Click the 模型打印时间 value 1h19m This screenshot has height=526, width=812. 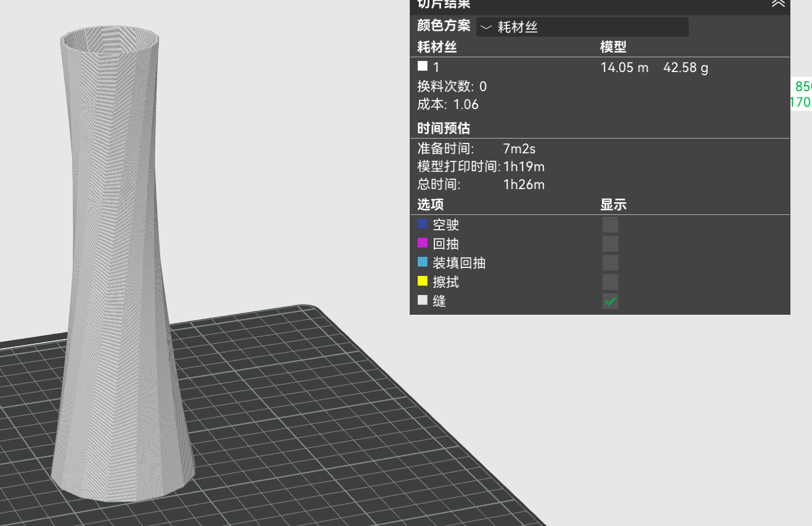click(524, 167)
